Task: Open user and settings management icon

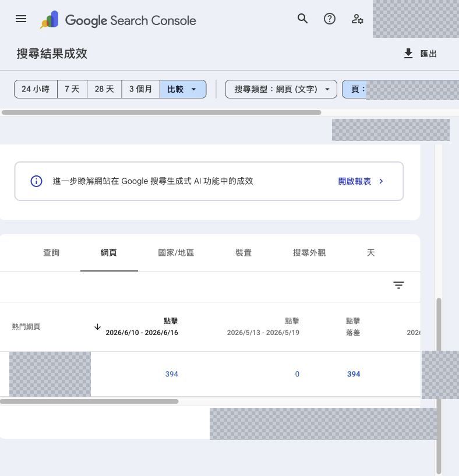Action: (x=357, y=19)
